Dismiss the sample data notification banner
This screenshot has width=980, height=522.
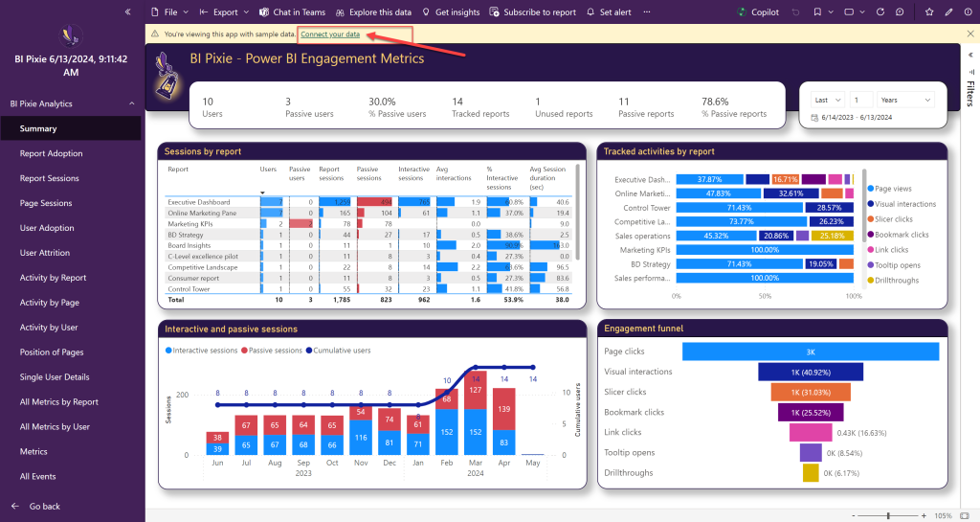click(970, 34)
